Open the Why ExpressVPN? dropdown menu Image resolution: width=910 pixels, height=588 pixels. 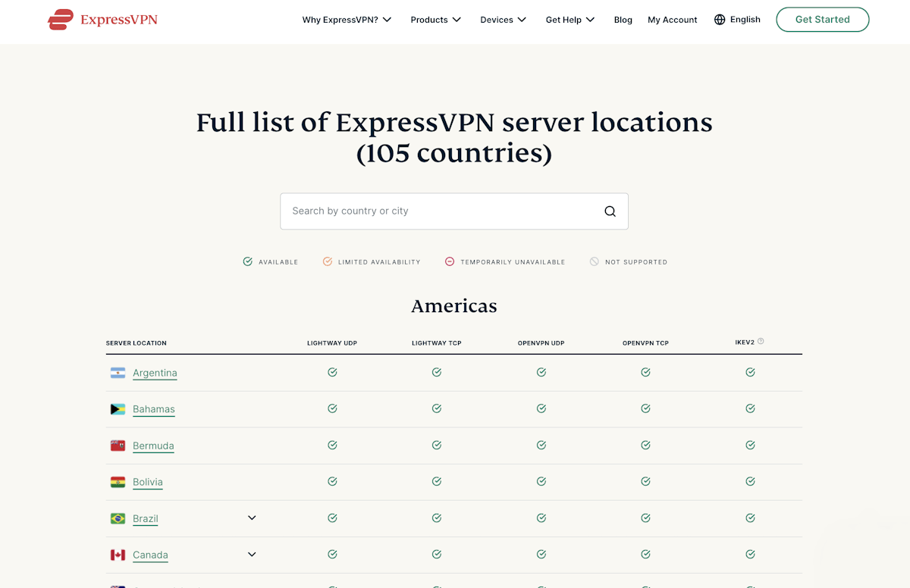(347, 20)
